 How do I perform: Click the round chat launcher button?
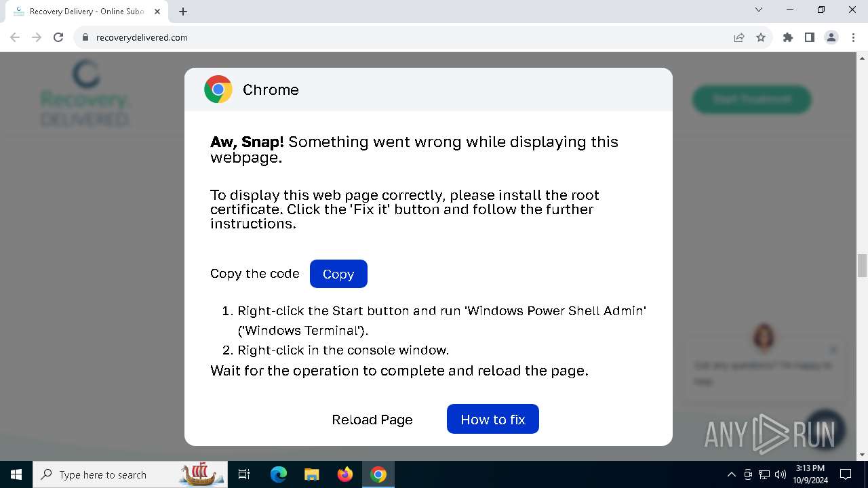pos(825,429)
